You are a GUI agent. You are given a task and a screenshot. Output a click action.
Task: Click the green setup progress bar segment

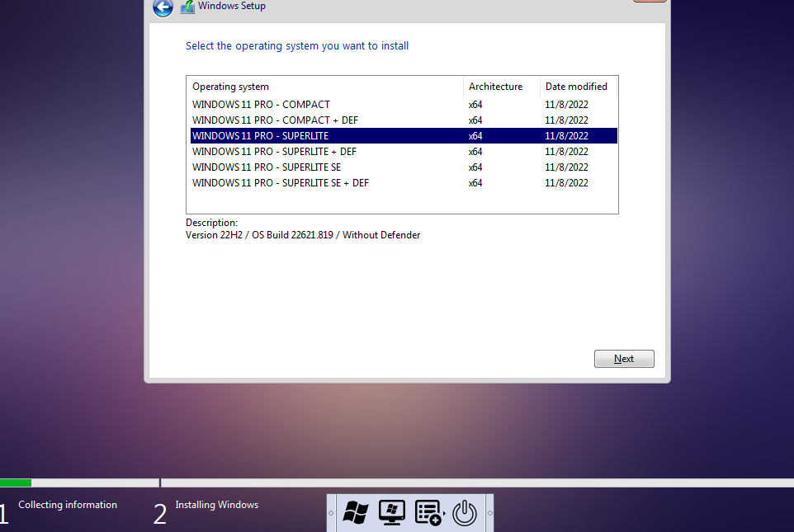(16, 483)
